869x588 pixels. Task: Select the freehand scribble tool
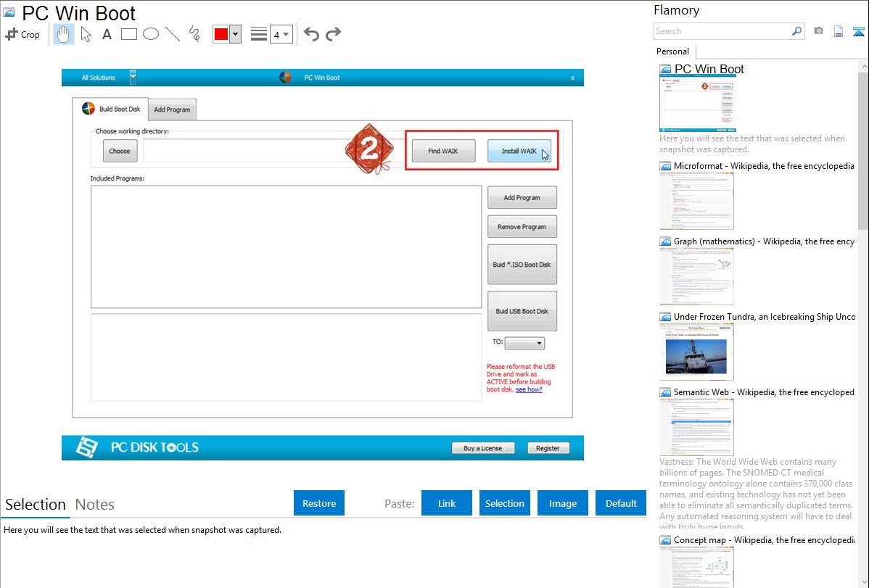tap(194, 34)
